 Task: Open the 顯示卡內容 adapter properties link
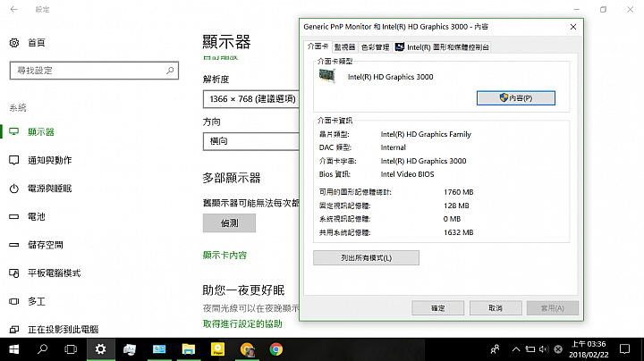[225, 256]
